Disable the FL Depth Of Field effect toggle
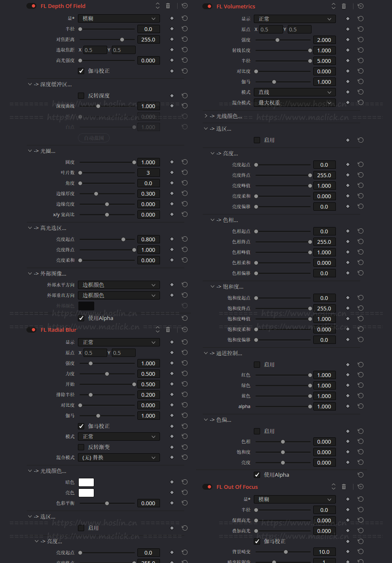Image resolution: width=392 pixels, height=563 pixels. (31, 6)
